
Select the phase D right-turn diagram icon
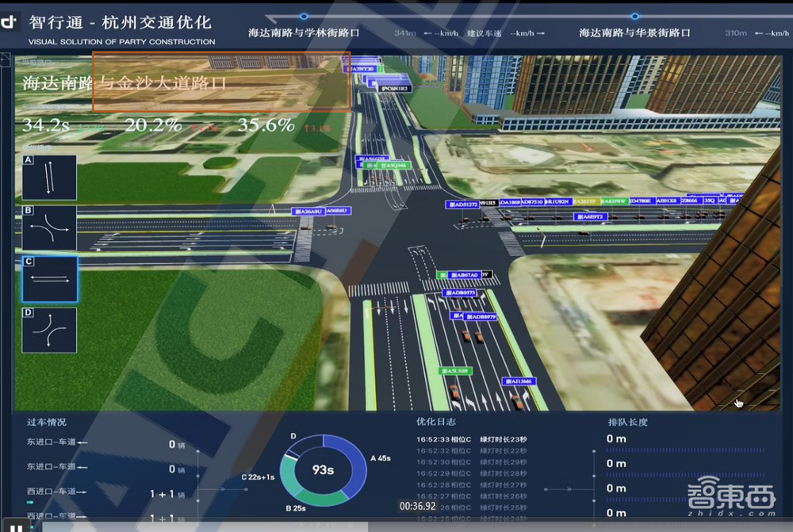49,331
